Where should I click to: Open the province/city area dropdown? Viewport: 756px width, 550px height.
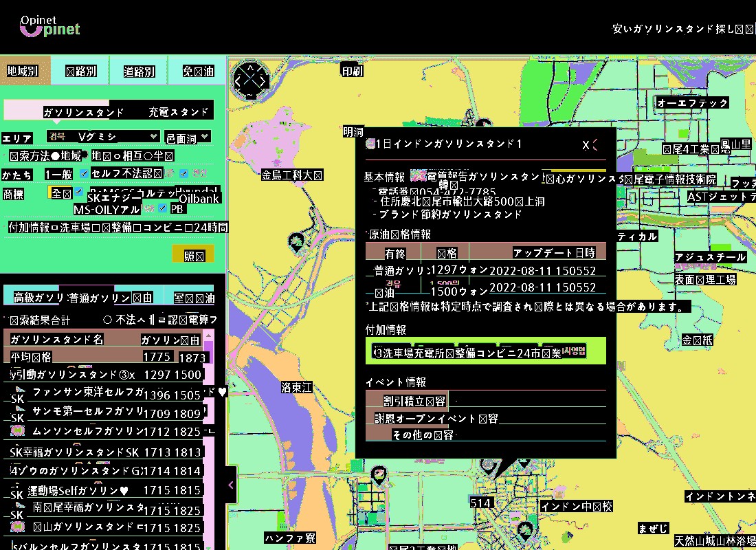[x=103, y=137]
